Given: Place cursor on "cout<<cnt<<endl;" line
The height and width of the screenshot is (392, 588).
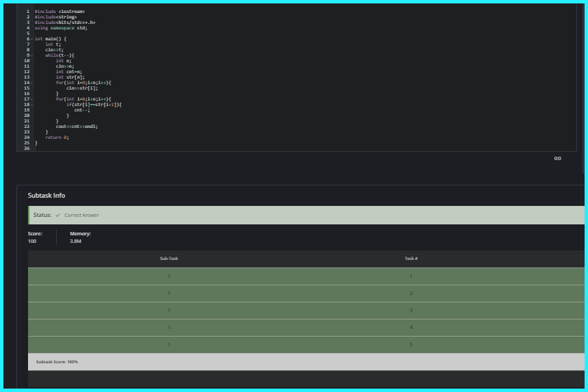Looking at the screenshot, I should point(77,127).
